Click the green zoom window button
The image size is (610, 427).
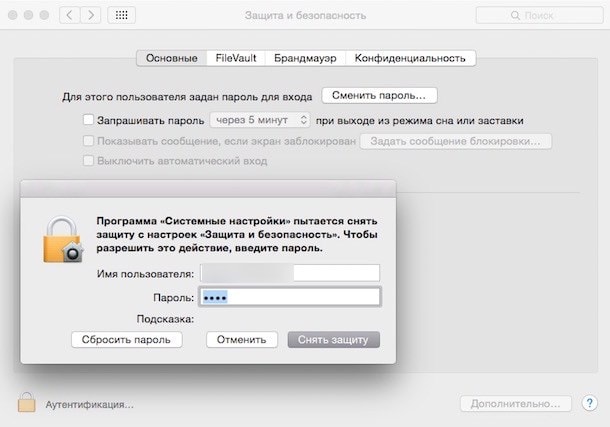44,15
